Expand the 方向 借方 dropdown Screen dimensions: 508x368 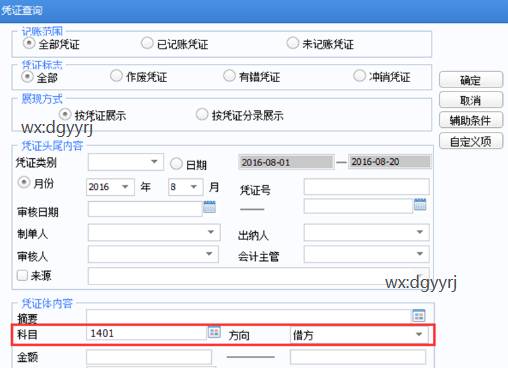pos(419,334)
